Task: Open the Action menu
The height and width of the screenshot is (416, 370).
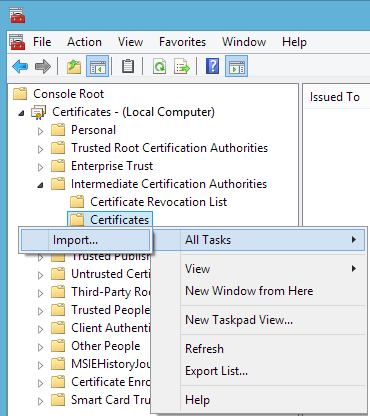Action: pos(84,42)
